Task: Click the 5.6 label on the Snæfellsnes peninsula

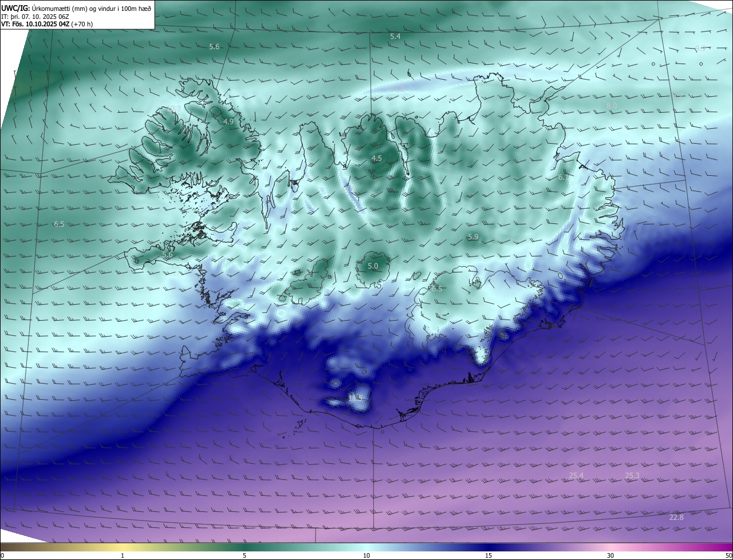Action: pyautogui.click(x=168, y=255)
